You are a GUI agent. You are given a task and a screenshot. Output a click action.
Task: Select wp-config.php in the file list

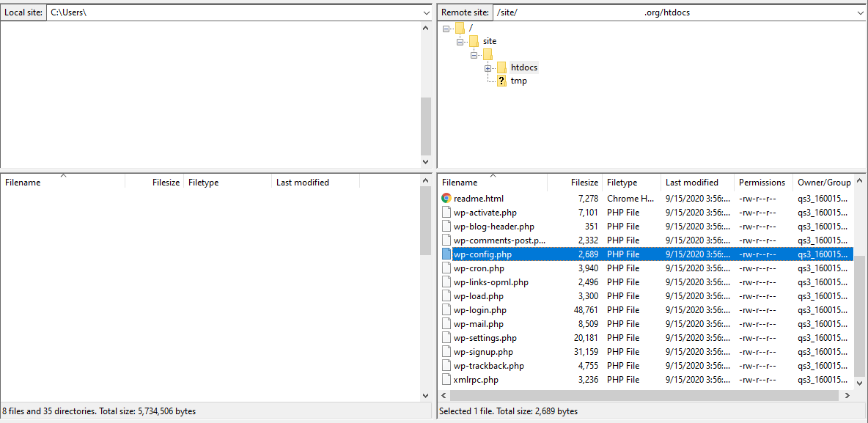[484, 254]
